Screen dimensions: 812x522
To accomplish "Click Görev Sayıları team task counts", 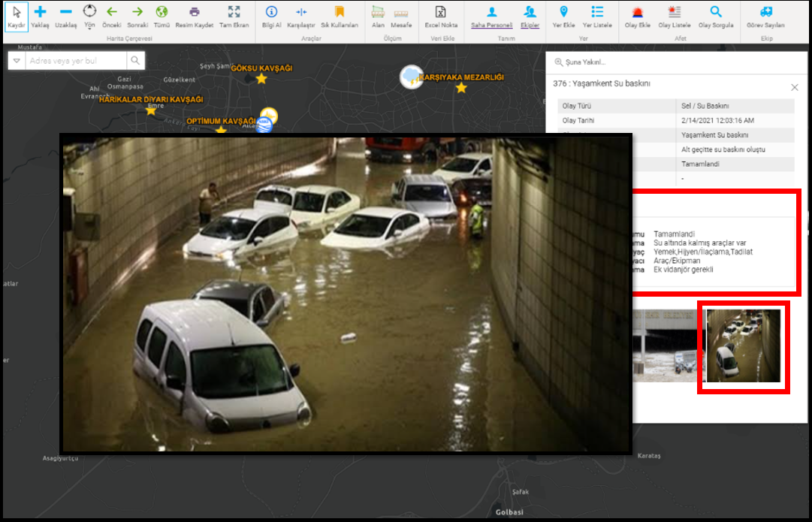I will (x=765, y=13).
